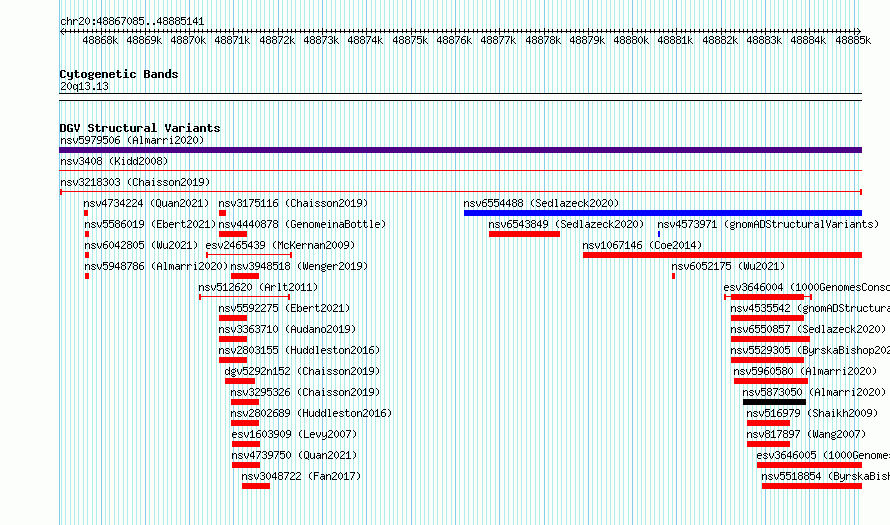Open nsv3218303 (Chaisson2019) variant label
The width and height of the screenshot is (890, 525).
click(x=135, y=182)
